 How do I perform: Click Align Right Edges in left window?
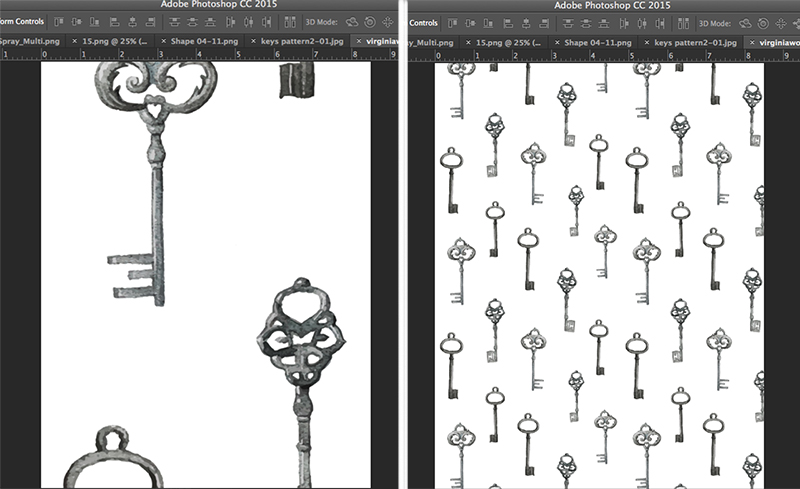(150, 22)
